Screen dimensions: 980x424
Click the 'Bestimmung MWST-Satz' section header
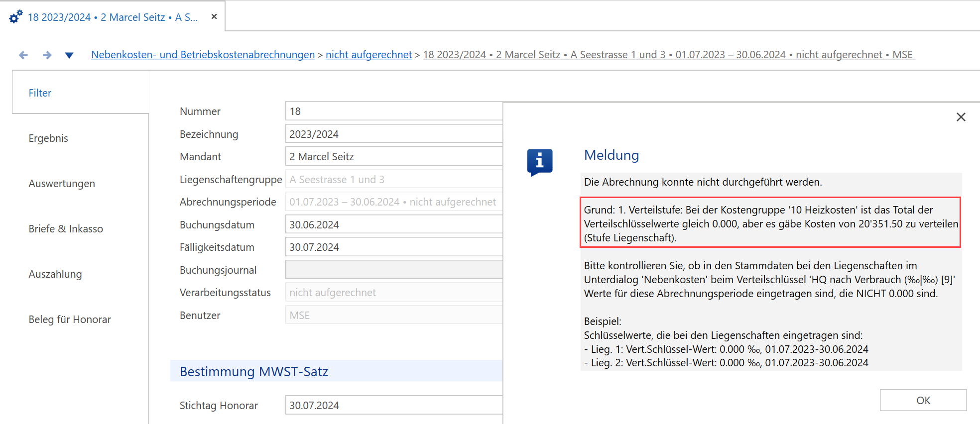pos(337,371)
